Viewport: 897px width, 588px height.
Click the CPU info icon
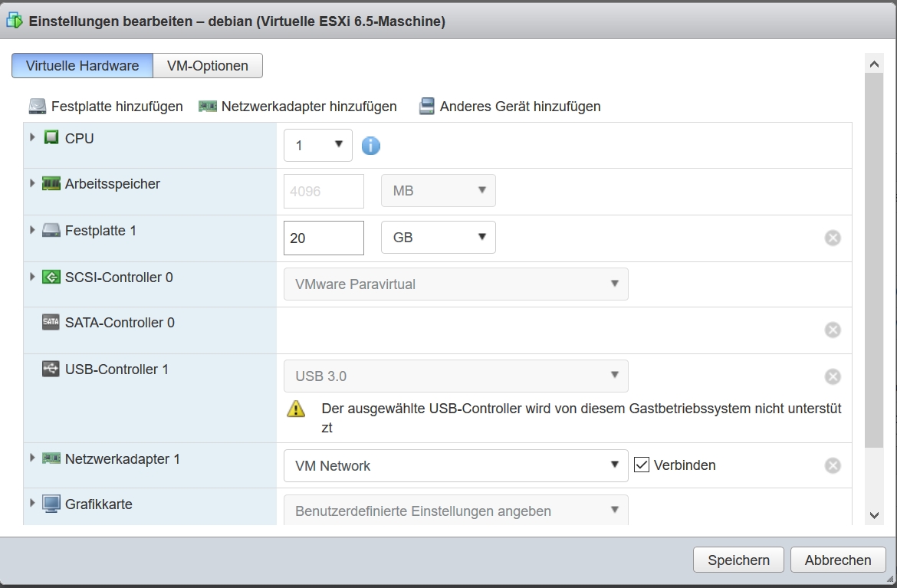(x=370, y=146)
